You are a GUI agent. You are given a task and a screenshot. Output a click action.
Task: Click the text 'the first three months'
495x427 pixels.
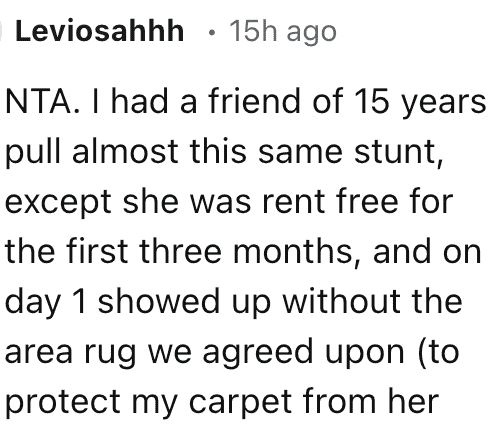pos(178,252)
